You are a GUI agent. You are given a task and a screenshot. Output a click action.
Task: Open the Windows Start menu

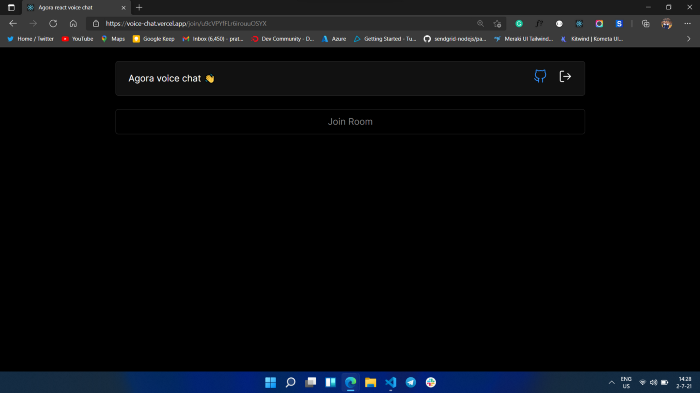click(271, 382)
